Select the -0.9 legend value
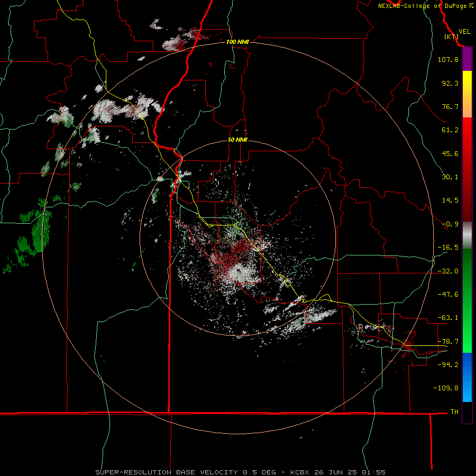Screen dimensions: 476x476 point(450,224)
